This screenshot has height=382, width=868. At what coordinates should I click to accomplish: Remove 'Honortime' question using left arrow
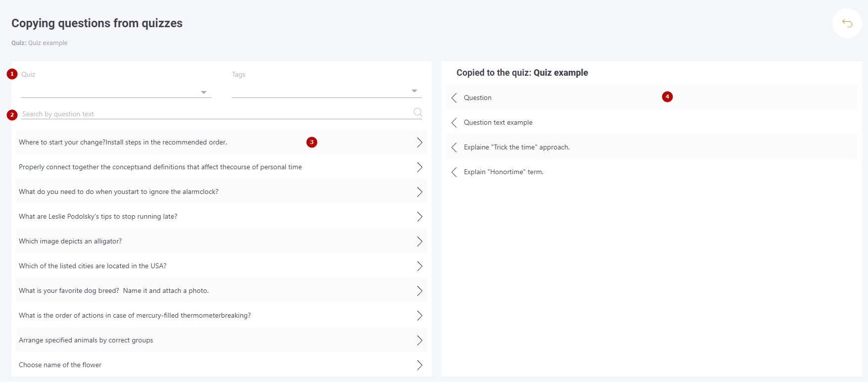(454, 172)
